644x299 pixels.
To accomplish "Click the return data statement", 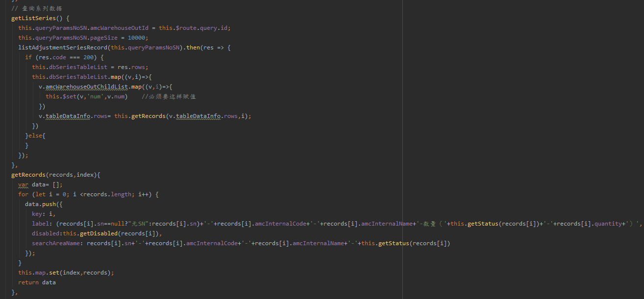I will 37,282.
